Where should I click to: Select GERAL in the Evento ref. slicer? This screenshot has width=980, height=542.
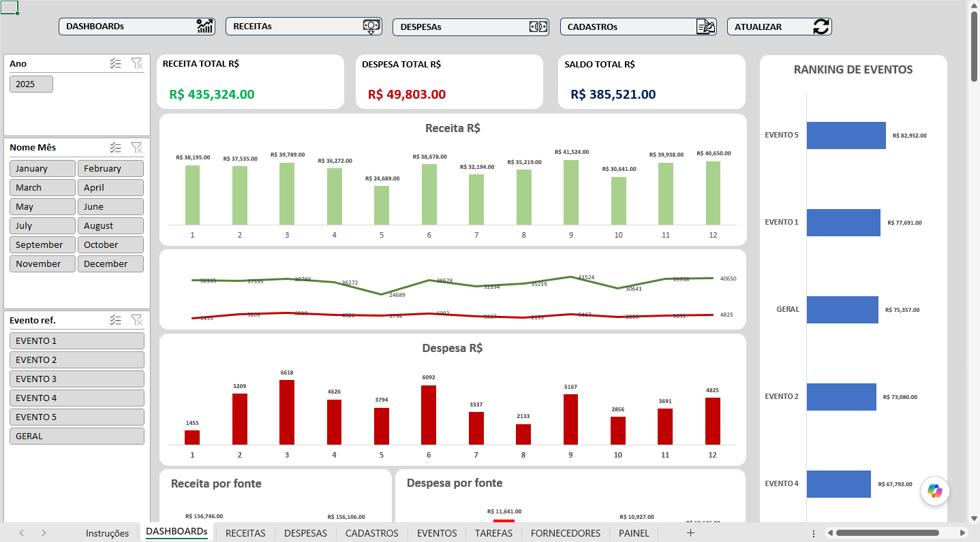click(77, 436)
